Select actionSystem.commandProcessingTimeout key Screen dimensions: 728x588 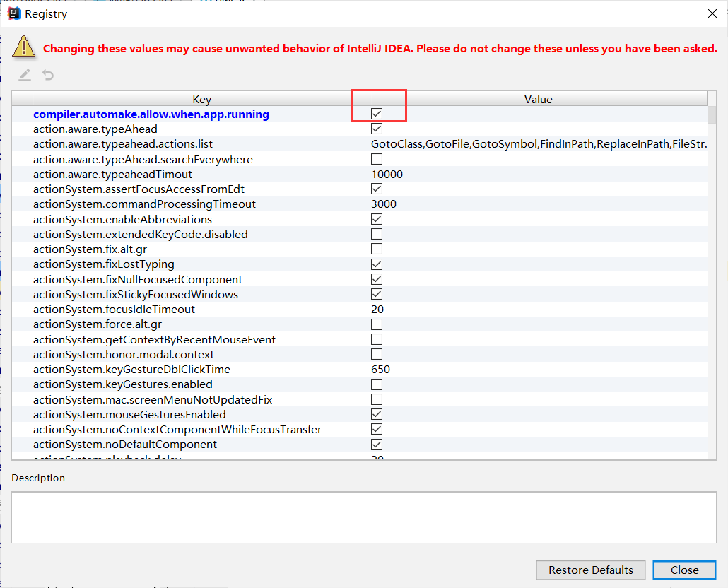pyautogui.click(x=144, y=204)
